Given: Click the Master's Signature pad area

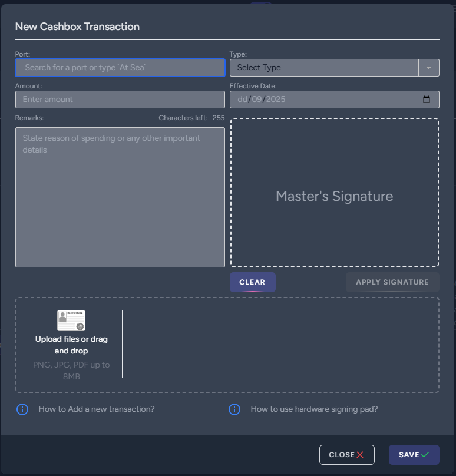Looking at the screenshot, I should (x=334, y=193).
